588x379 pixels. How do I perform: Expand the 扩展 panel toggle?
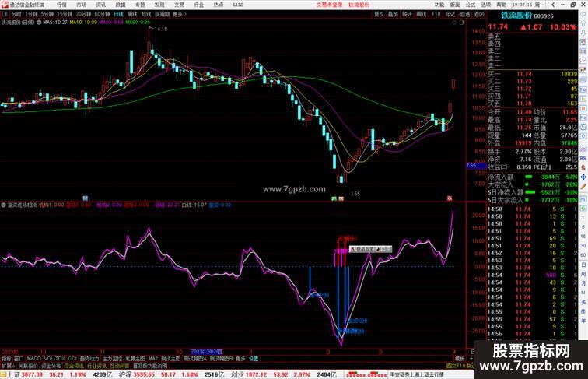click(x=8, y=366)
